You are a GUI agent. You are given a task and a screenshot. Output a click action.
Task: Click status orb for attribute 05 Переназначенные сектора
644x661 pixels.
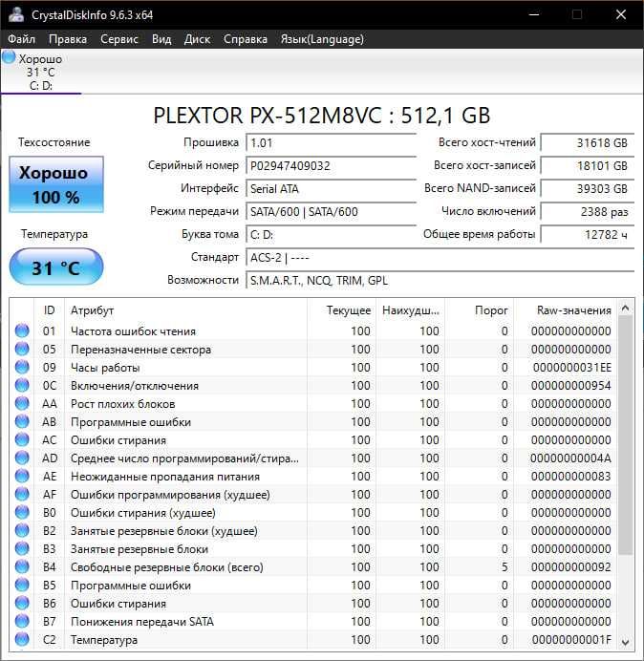(22, 349)
